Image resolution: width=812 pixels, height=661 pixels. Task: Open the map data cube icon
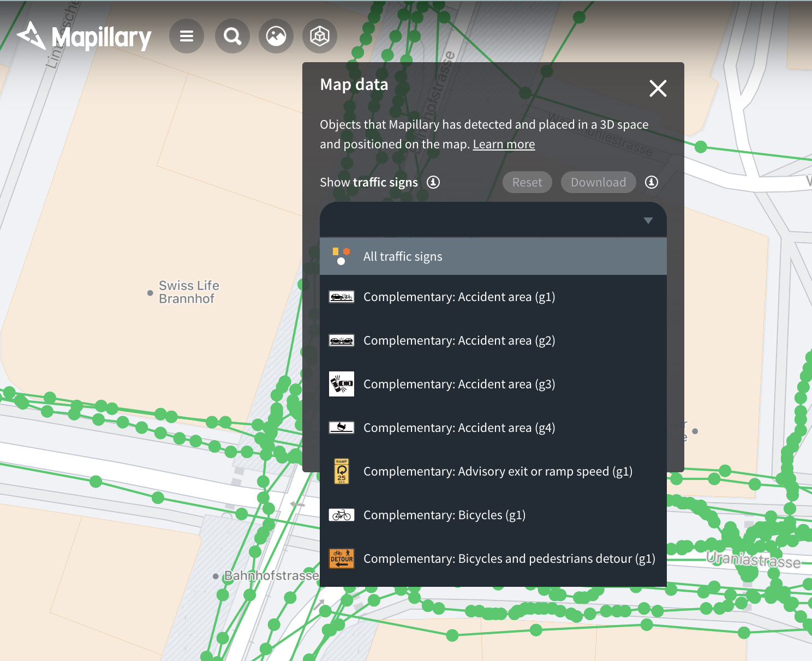click(320, 36)
